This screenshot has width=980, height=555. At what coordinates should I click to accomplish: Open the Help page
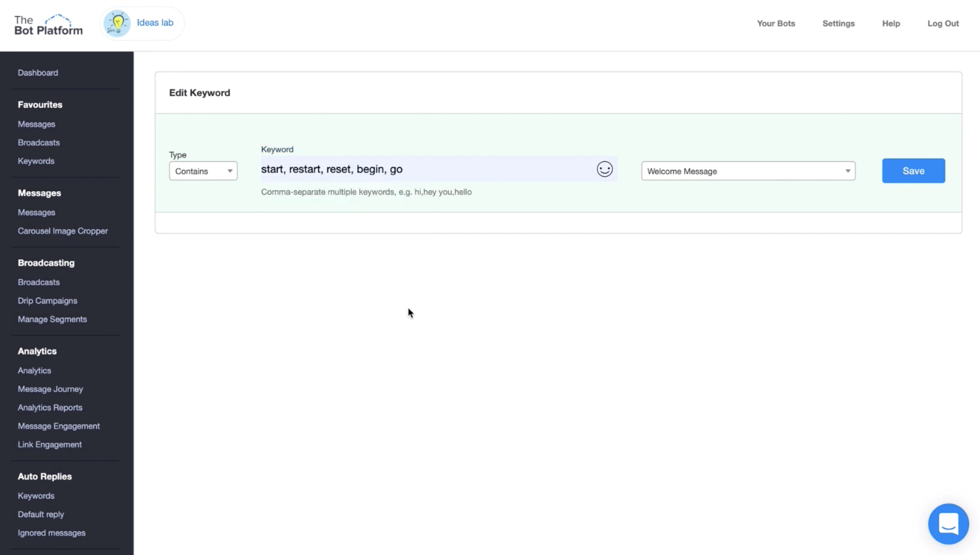point(891,24)
